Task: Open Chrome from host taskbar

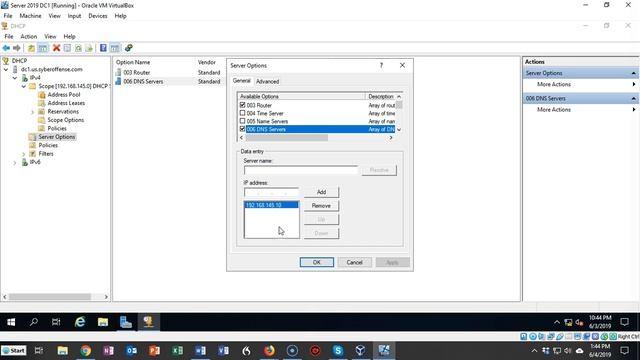Action: [x=85, y=351]
